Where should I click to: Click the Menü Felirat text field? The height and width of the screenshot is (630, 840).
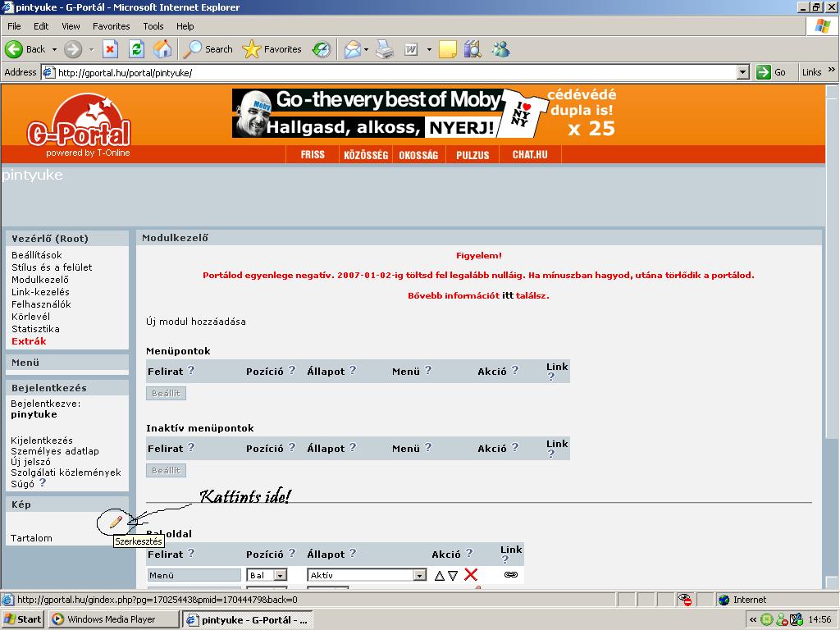[x=194, y=576]
